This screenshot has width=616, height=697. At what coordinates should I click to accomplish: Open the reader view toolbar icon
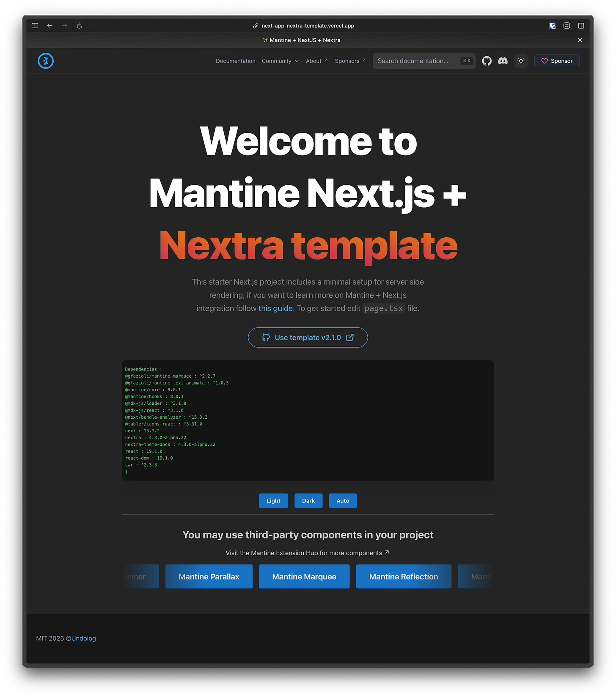click(566, 26)
